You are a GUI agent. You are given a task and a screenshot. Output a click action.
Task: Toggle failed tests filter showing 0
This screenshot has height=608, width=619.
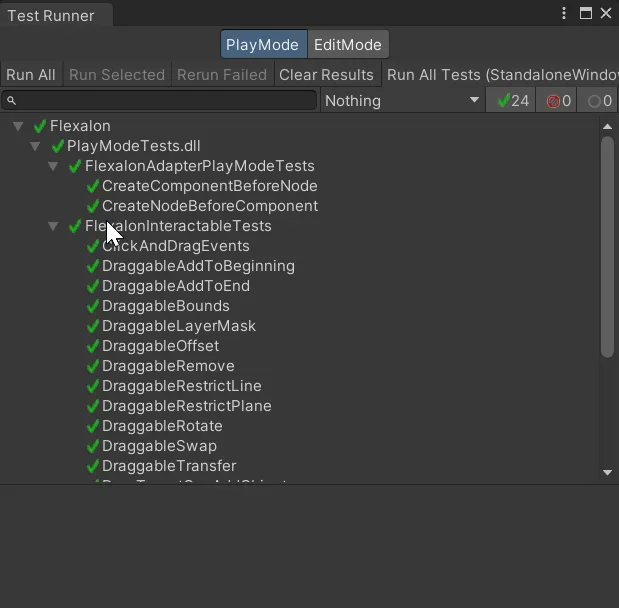[x=557, y=101]
